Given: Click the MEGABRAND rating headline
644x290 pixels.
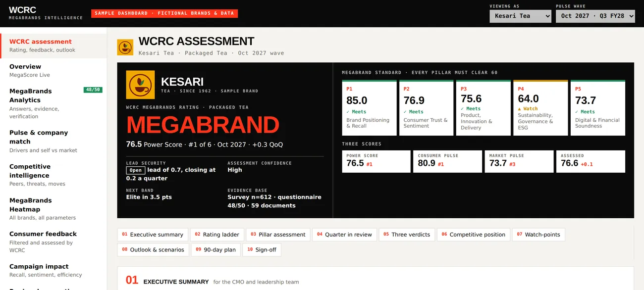Looking at the screenshot, I should click(x=203, y=125).
